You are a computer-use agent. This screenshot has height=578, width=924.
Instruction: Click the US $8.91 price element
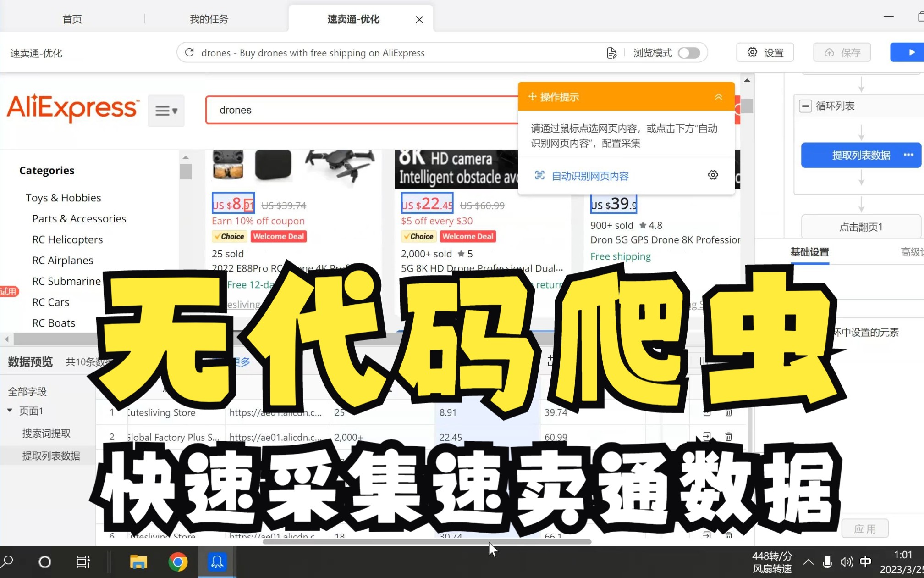pos(233,203)
